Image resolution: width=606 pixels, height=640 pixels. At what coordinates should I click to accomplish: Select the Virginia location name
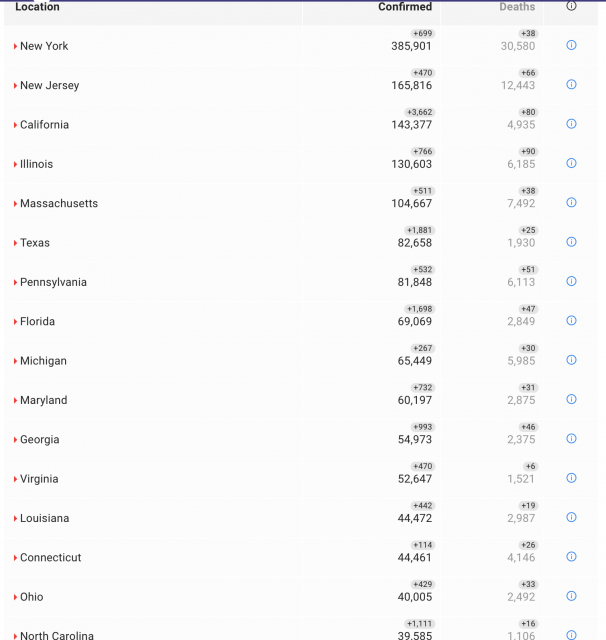pyautogui.click(x=39, y=479)
